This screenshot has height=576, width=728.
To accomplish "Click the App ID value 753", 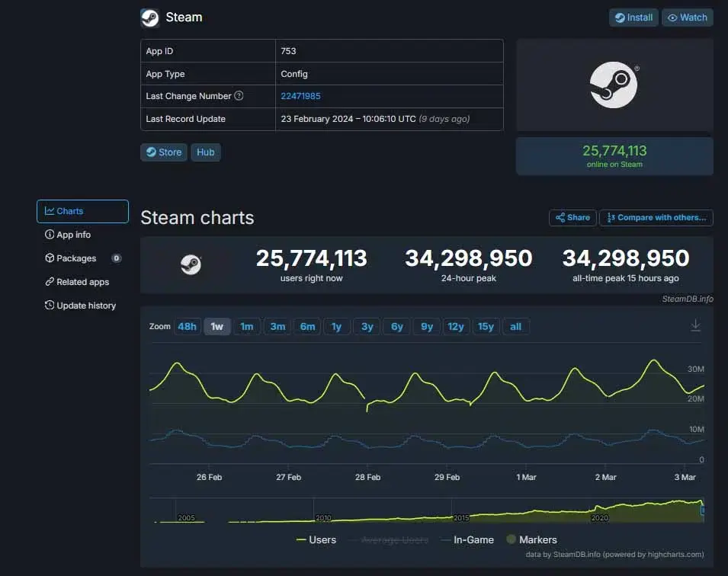I will pyautogui.click(x=288, y=51).
